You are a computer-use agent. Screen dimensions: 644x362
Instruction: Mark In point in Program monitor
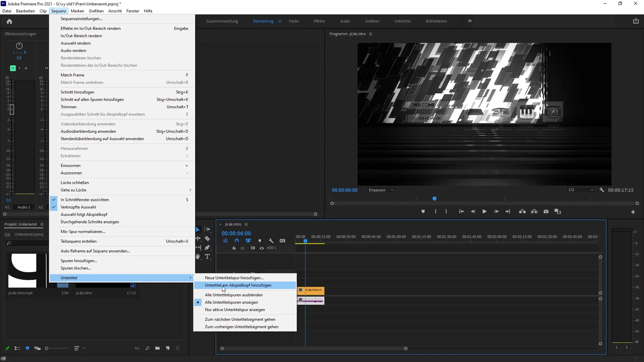point(435,212)
